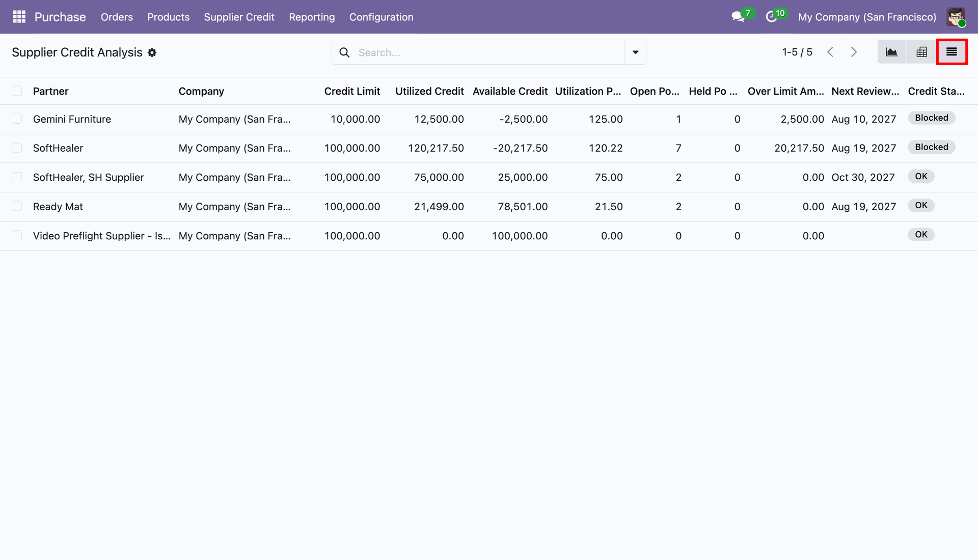Click the search magnifier icon

tap(344, 52)
